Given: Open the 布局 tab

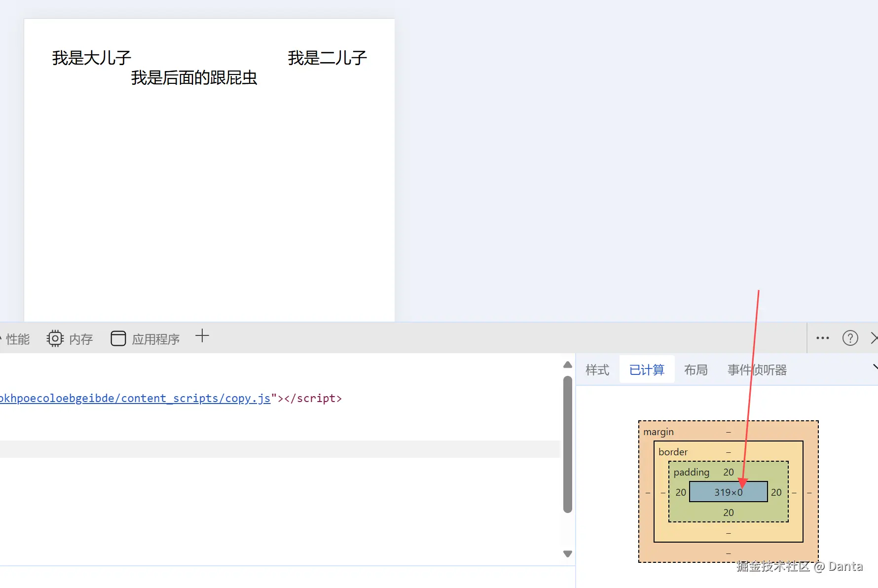Looking at the screenshot, I should coord(695,369).
